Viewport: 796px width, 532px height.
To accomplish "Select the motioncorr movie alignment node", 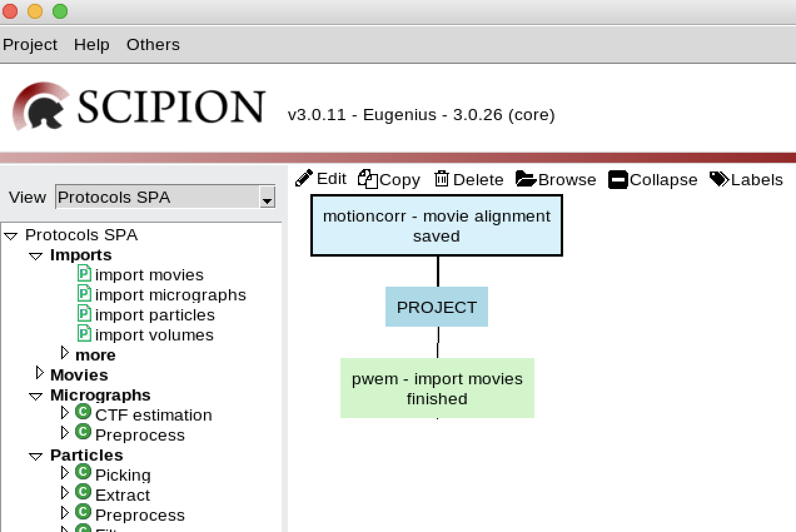I will 436,225.
